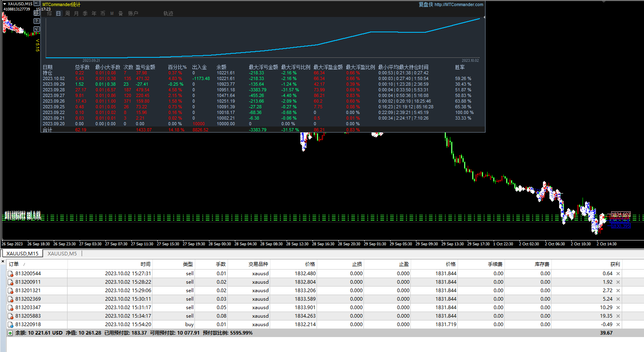
Task: Switch to the XAUUSD,M5 chart tab
Action: coord(62,253)
